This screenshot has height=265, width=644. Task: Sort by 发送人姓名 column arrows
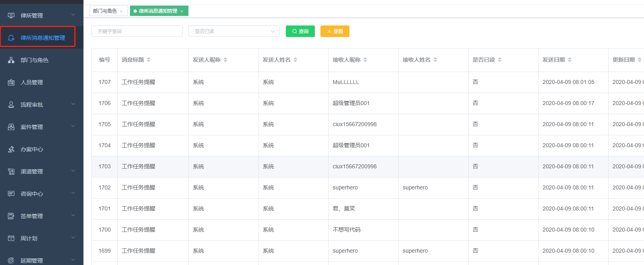point(295,60)
